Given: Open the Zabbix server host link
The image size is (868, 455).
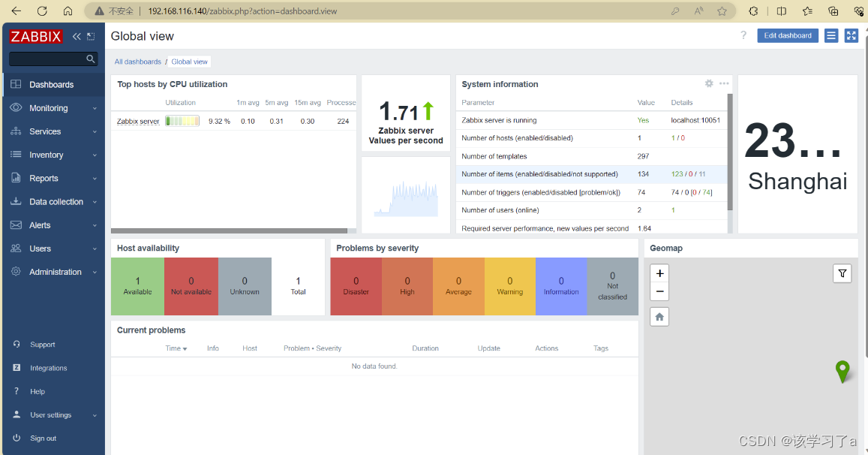Looking at the screenshot, I should pos(138,122).
